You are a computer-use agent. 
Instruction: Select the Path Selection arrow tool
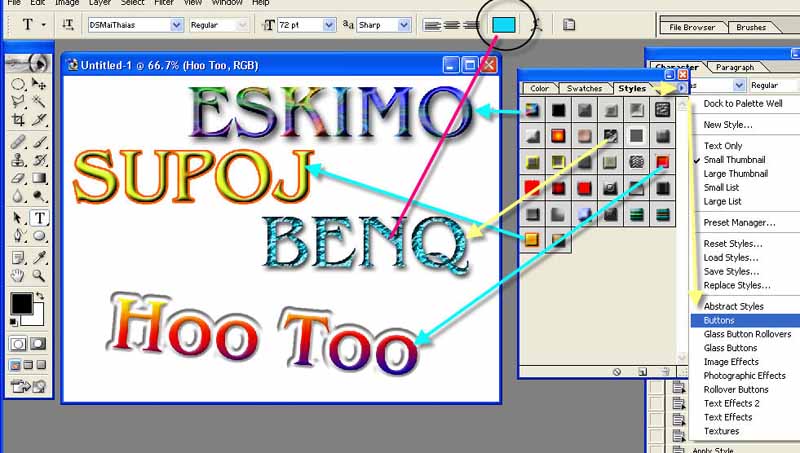[18, 218]
